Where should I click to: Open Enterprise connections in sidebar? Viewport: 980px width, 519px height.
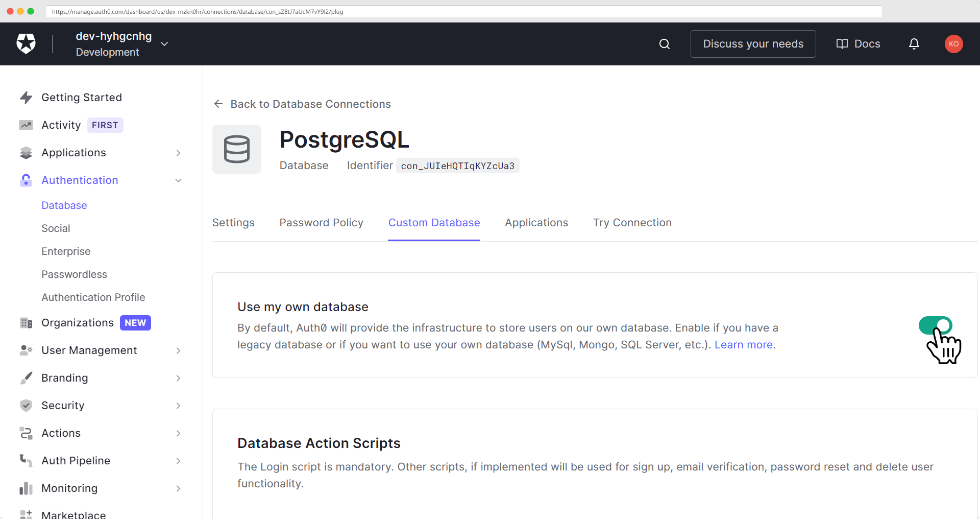(66, 251)
